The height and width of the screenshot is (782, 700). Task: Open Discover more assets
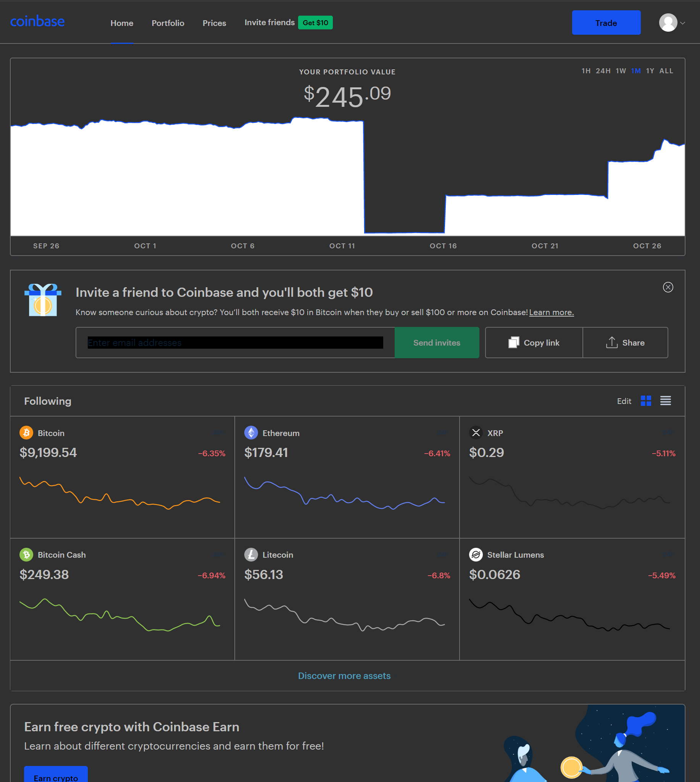pyautogui.click(x=344, y=676)
